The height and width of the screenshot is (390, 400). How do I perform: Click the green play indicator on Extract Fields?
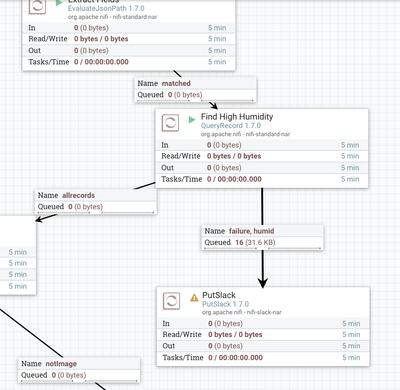point(59,3)
